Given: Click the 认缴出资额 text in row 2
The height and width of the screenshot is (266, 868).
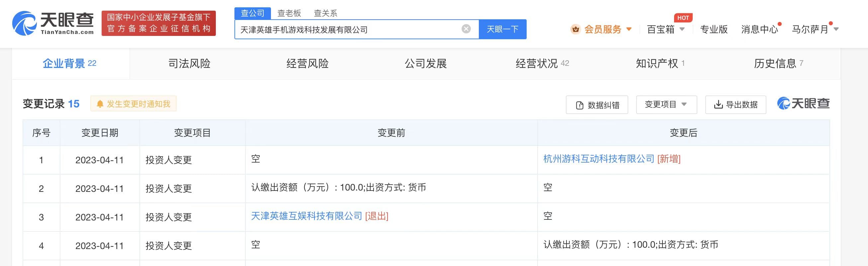Looking at the screenshot, I should click(338, 187).
